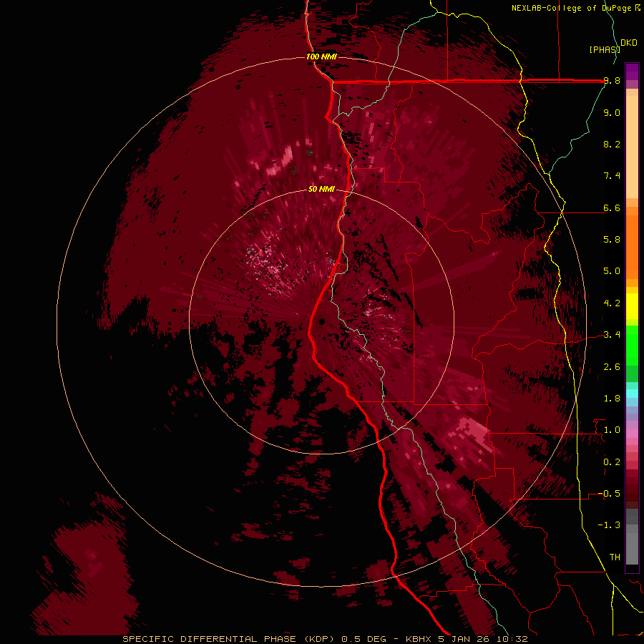
Task: Click the NEXLAB-College of DuPage credit text
Action: click(x=572, y=8)
